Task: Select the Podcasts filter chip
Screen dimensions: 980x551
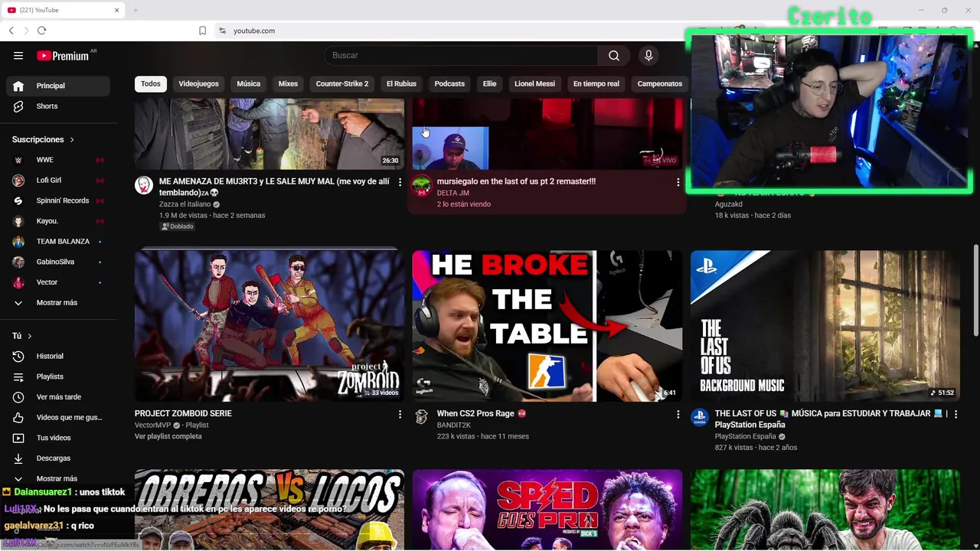Action: coord(449,83)
